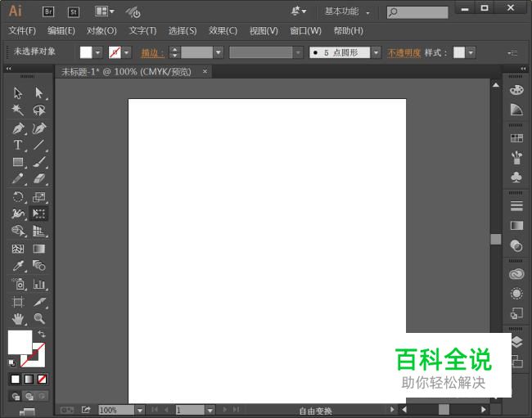The width and height of the screenshot is (532, 418).
Task: Click the large white Fill swatch
Action: point(19,342)
